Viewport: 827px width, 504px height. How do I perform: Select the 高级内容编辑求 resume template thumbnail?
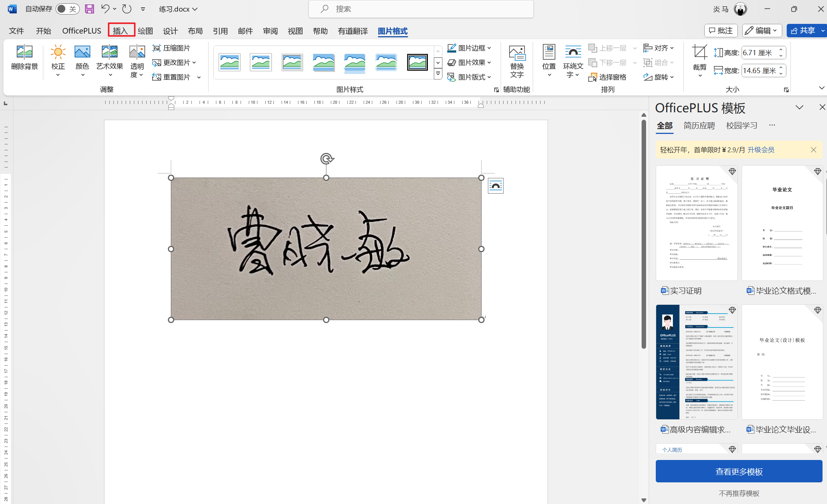coord(696,362)
